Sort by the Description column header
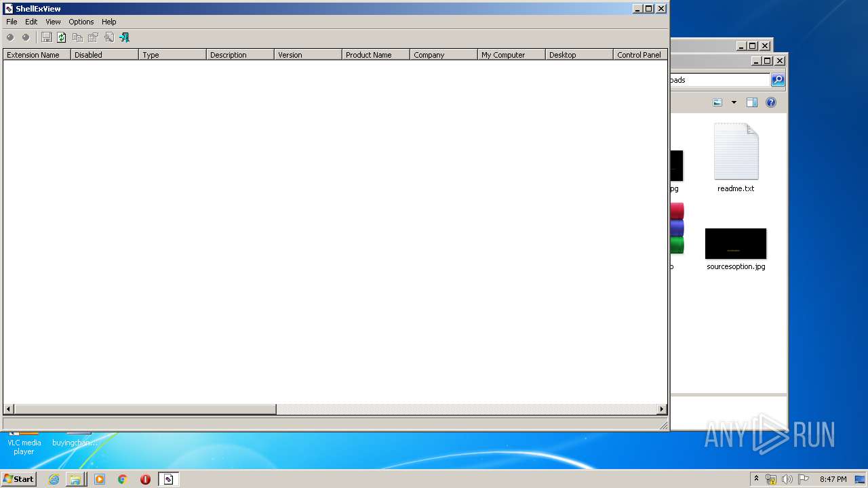 pyautogui.click(x=240, y=55)
